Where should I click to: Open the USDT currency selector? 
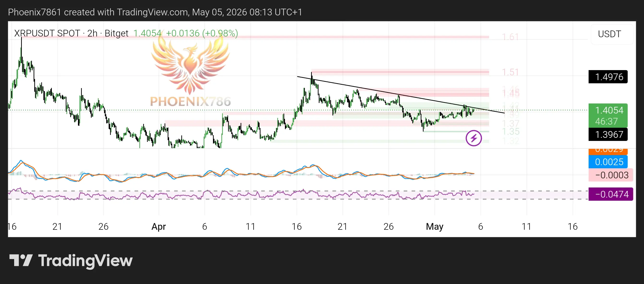[612, 34]
